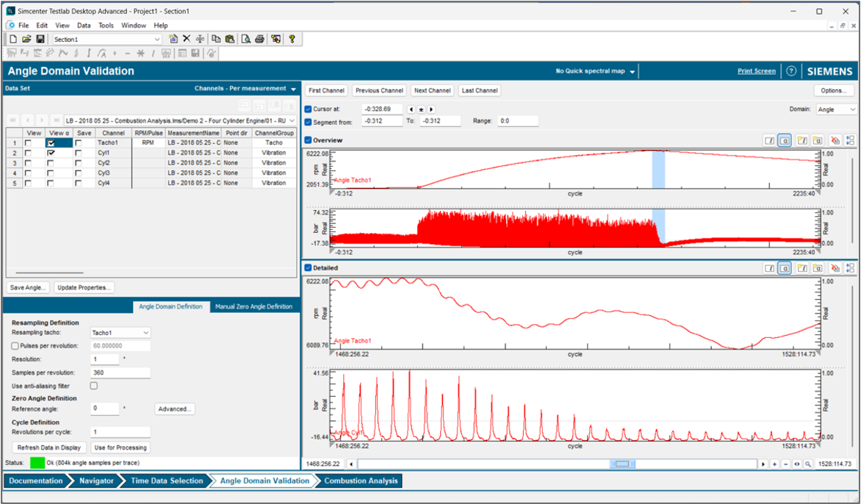861x504 pixels.
Task: Click the paste clipboard icon in the toolbar
Action: [x=230, y=39]
